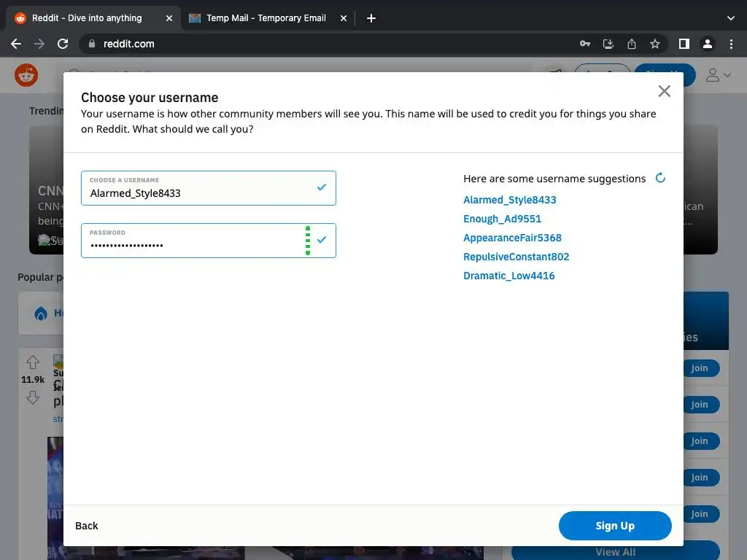Expand the tab search dropdown
747x560 pixels.
click(731, 18)
